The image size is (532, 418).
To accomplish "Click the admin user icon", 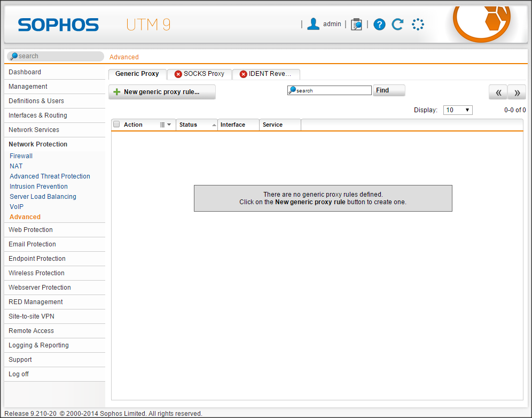I will 314,24.
